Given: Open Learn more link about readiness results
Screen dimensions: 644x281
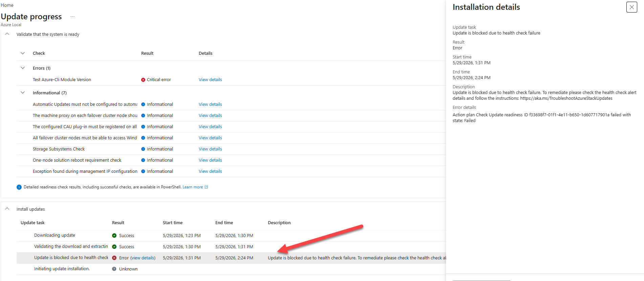Looking at the screenshot, I should pos(193,187).
